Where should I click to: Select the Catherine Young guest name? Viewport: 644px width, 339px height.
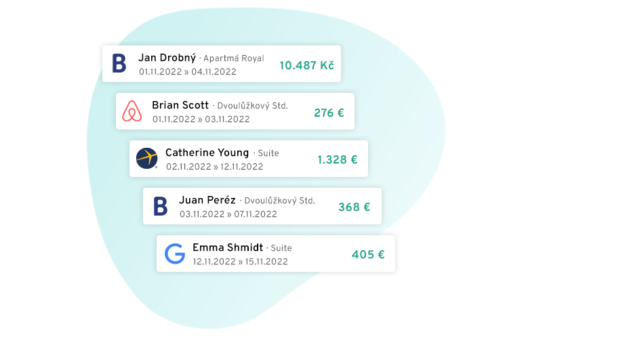(x=207, y=153)
